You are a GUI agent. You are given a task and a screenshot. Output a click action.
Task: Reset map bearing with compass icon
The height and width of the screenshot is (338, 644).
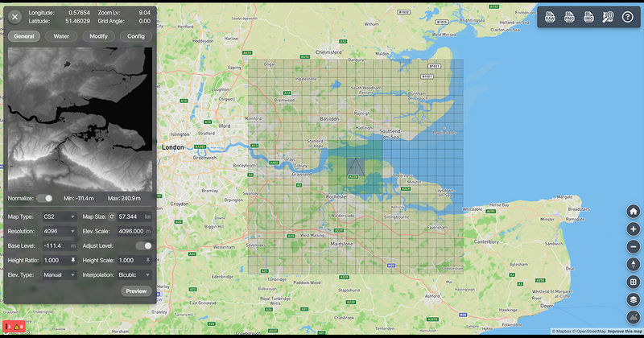[x=634, y=265]
